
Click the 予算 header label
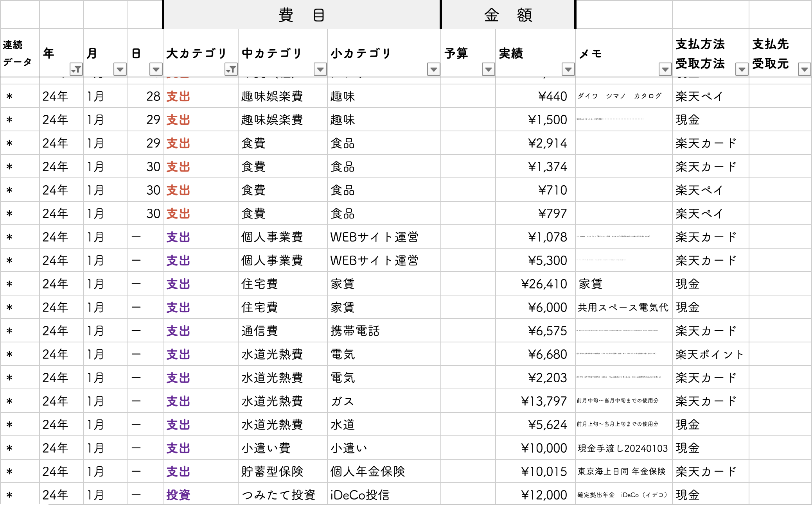(456, 53)
